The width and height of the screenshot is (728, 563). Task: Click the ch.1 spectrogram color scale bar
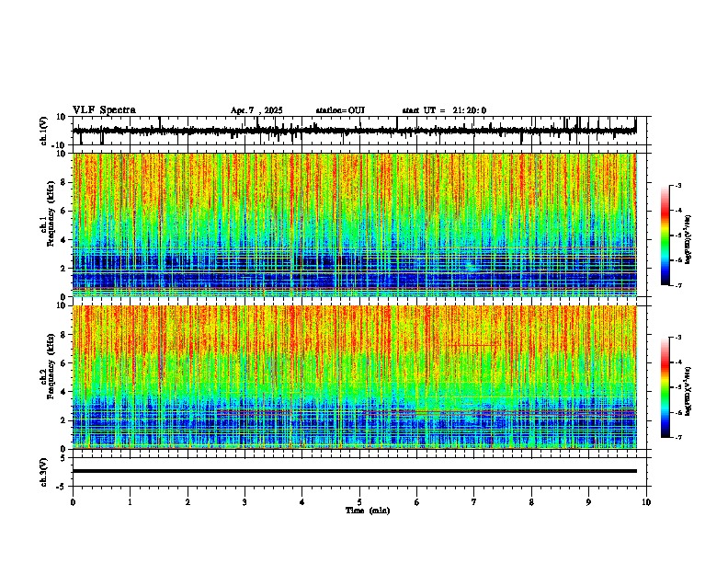point(665,236)
